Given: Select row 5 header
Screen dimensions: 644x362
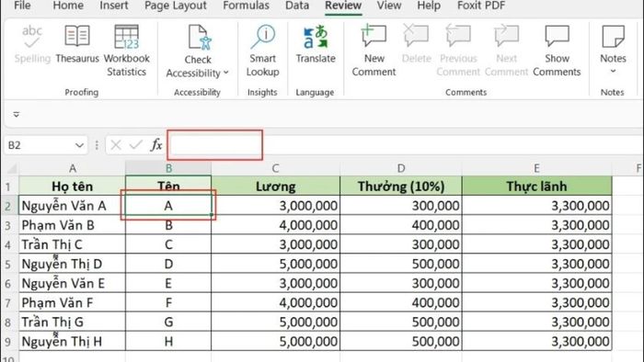Looking at the screenshot, I should click(8, 264).
